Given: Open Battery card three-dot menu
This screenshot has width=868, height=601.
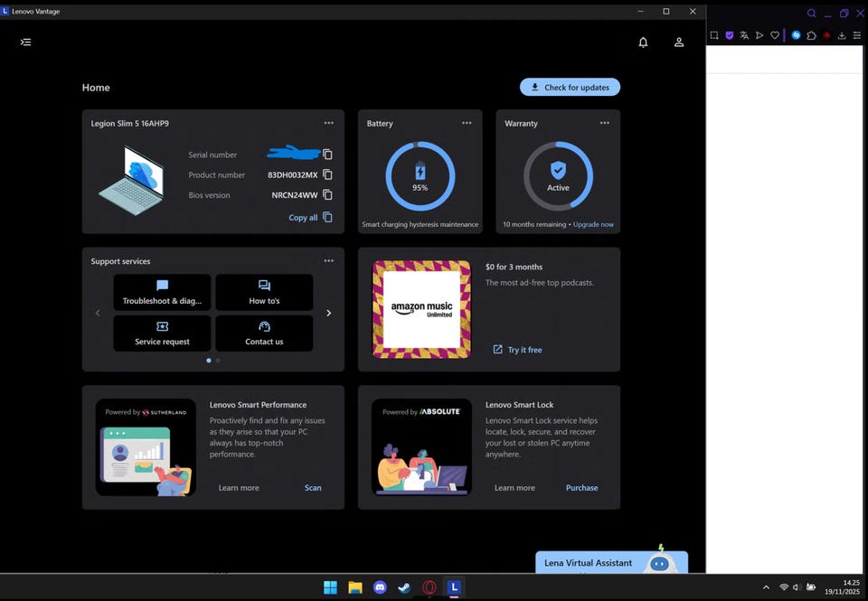Looking at the screenshot, I should [467, 123].
